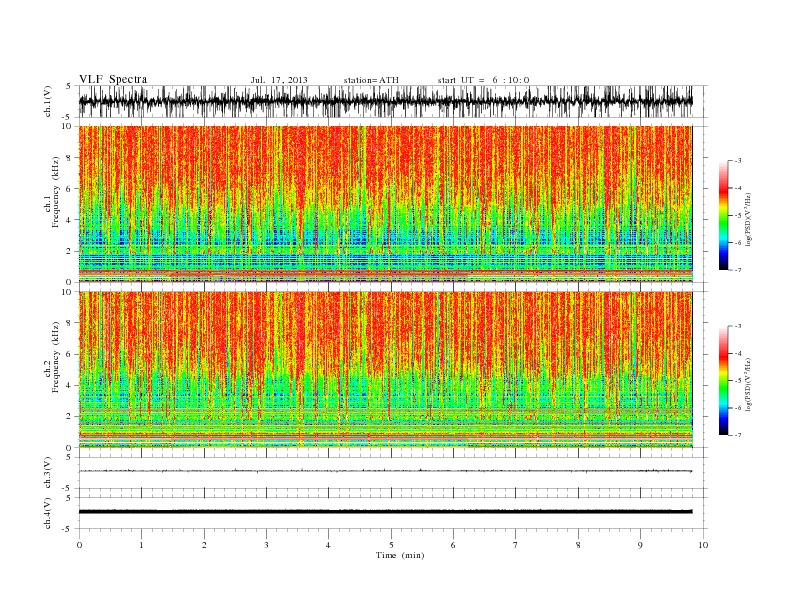Click the "ch.4(V)" axis label

click(x=48, y=513)
